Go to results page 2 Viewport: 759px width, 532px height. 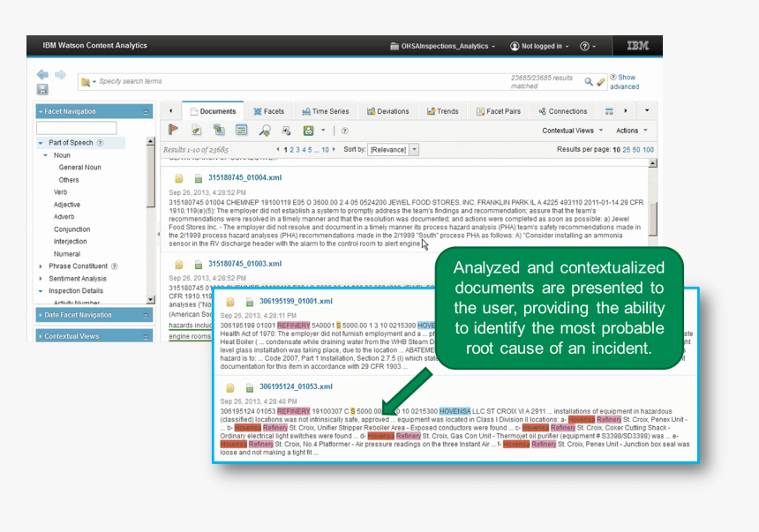coord(292,150)
